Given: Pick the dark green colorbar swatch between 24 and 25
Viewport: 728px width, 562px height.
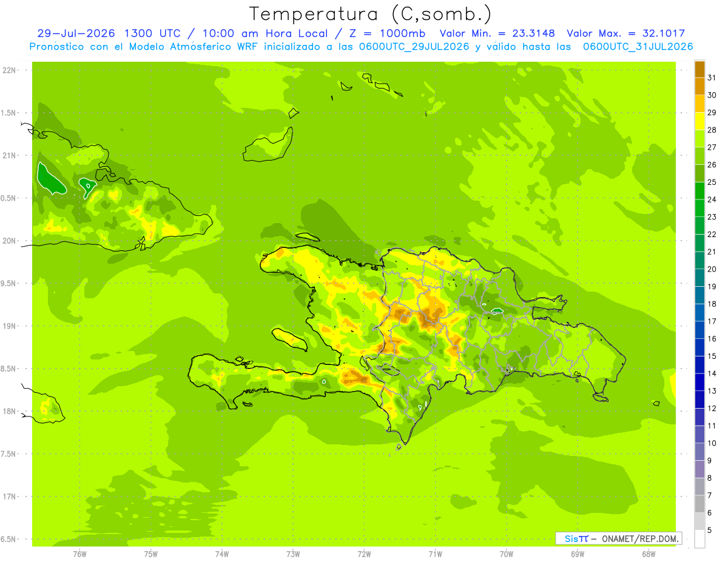Looking at the screenshot, I should [x=699, y=191].
